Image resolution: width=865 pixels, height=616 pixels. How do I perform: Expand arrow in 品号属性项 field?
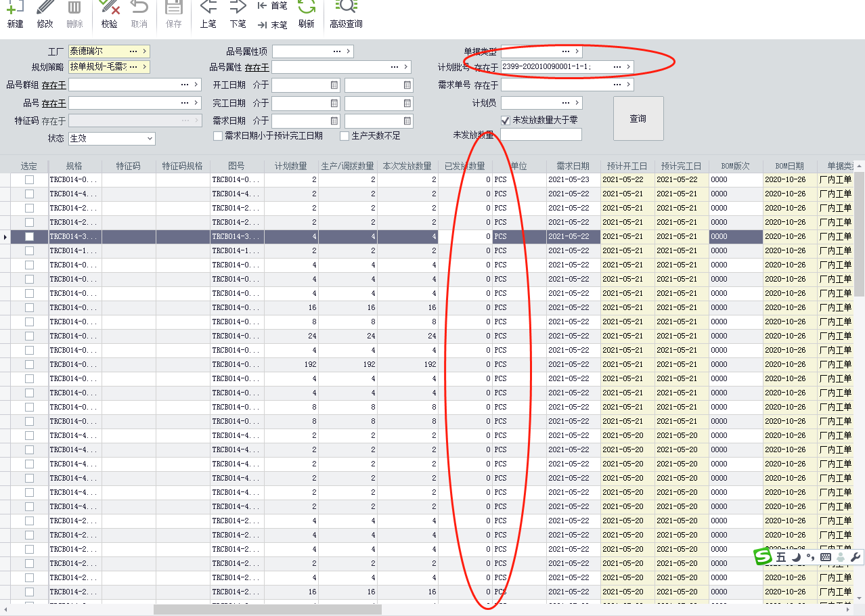[x=348, y=51]
